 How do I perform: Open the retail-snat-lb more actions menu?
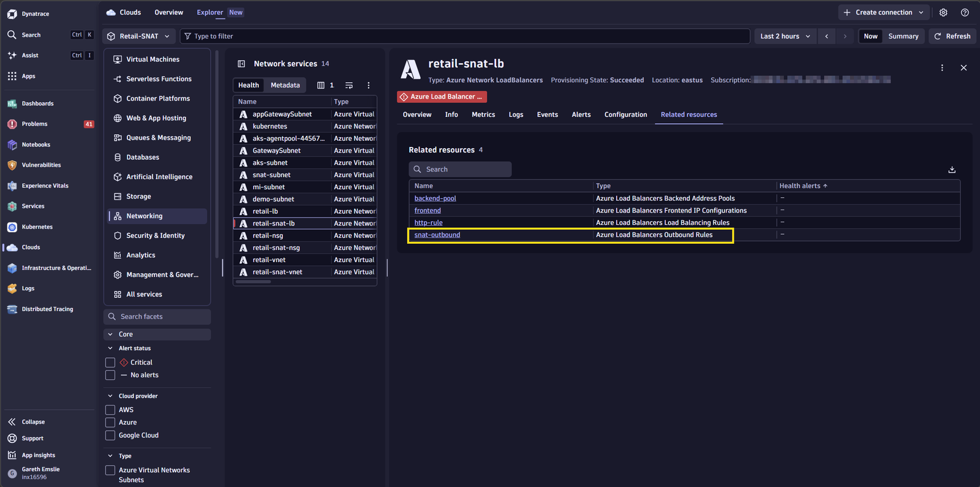pos(942,67)
